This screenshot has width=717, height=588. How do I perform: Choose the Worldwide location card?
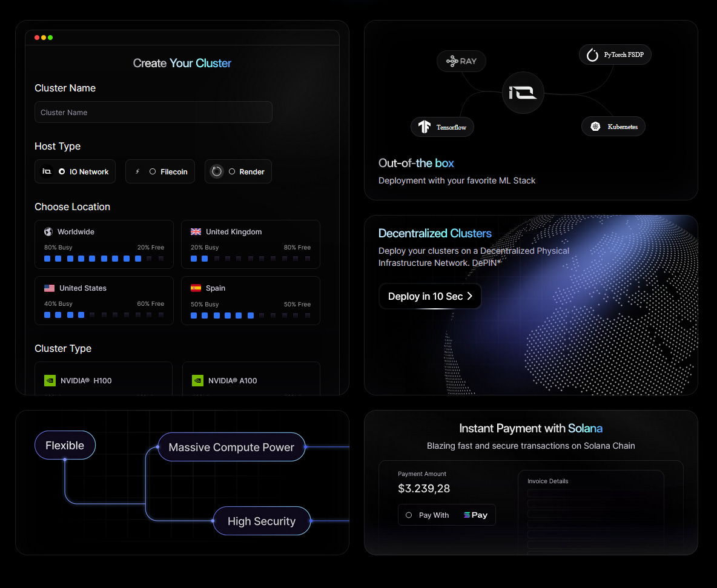tap(104, 244)
